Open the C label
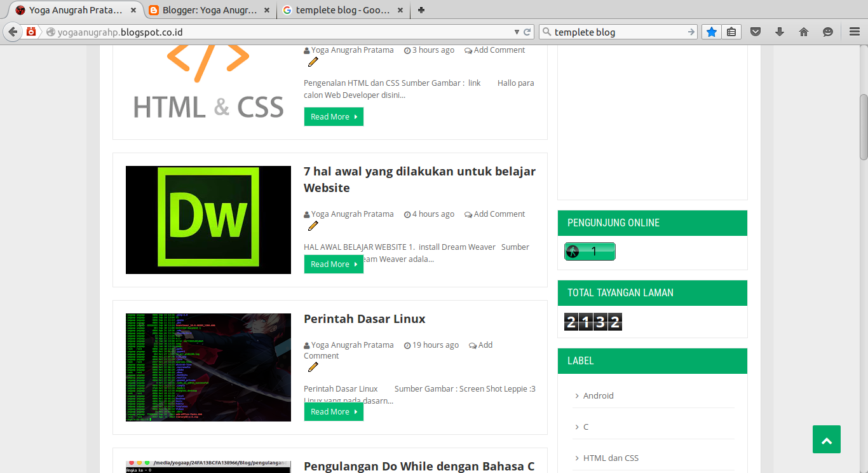This screenshot has height=473, width=868. (x=586, y=427)
